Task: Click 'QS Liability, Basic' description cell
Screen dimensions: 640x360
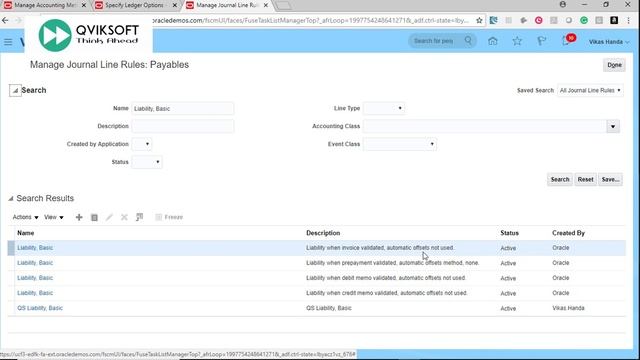Action: pos(329,308)
